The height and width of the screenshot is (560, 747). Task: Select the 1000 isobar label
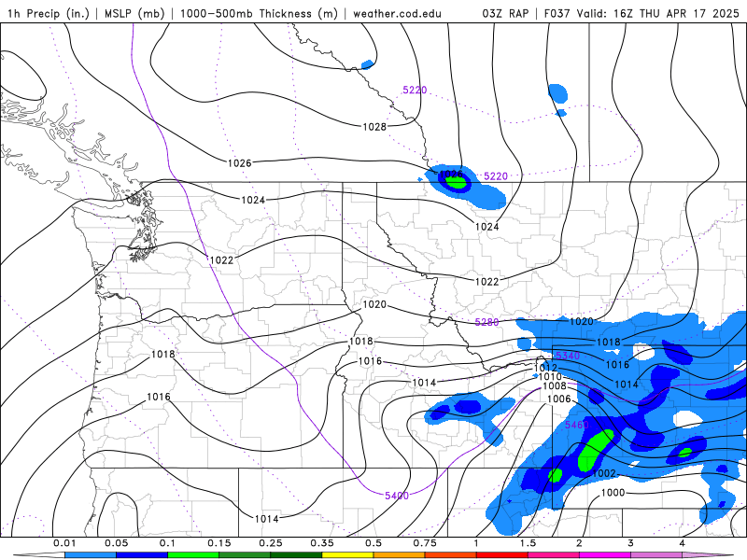click(613, 493)
